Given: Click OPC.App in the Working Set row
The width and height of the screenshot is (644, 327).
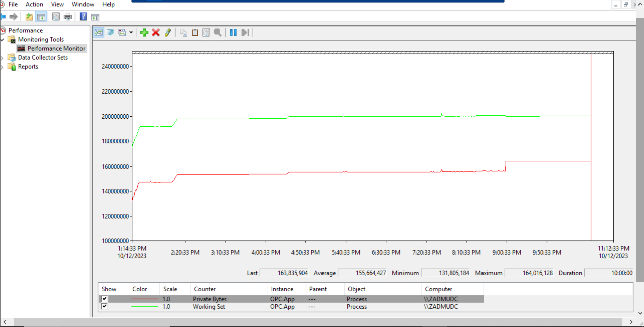Looking at the screenshot, I should [282, 307].
